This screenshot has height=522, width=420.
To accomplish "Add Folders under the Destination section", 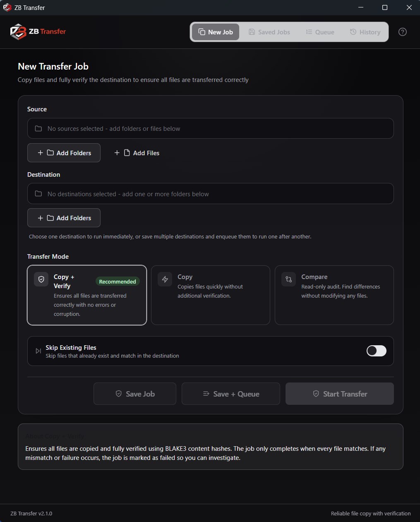I will [x=64, y=218].
